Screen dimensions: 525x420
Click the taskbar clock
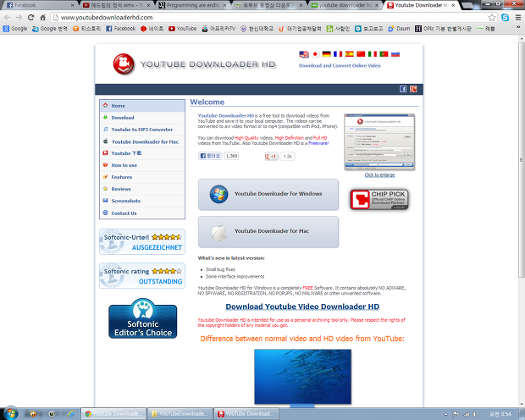coord(500,414)
